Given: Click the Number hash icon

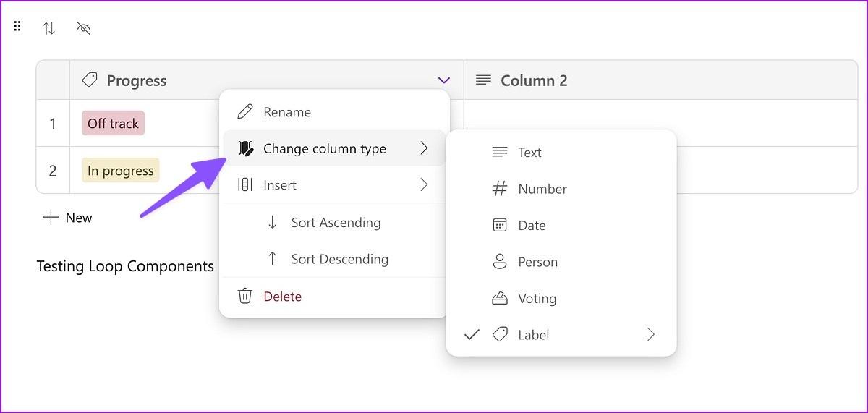Looking at the screenshot, I should [499, 189].
